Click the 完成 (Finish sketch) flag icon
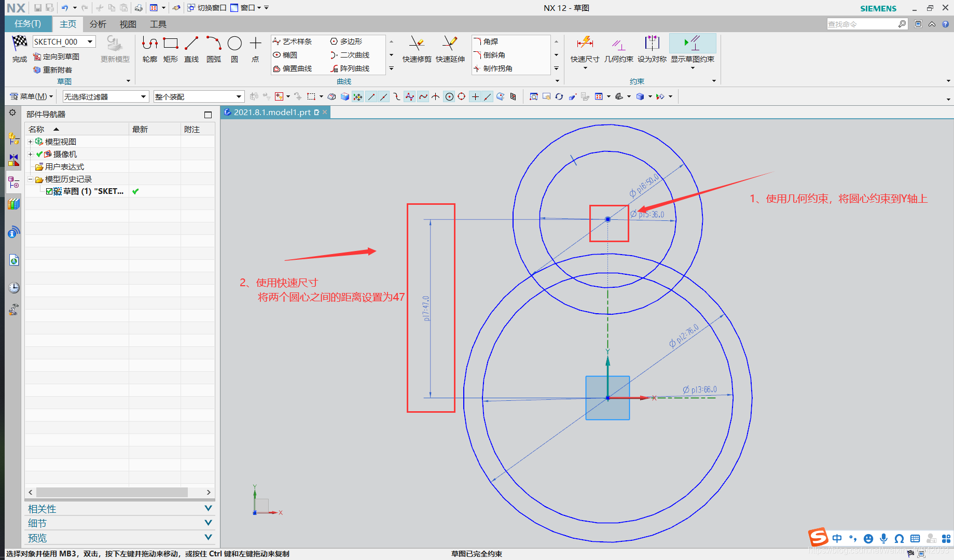954x560 pixels. click(x=20, y=43)
